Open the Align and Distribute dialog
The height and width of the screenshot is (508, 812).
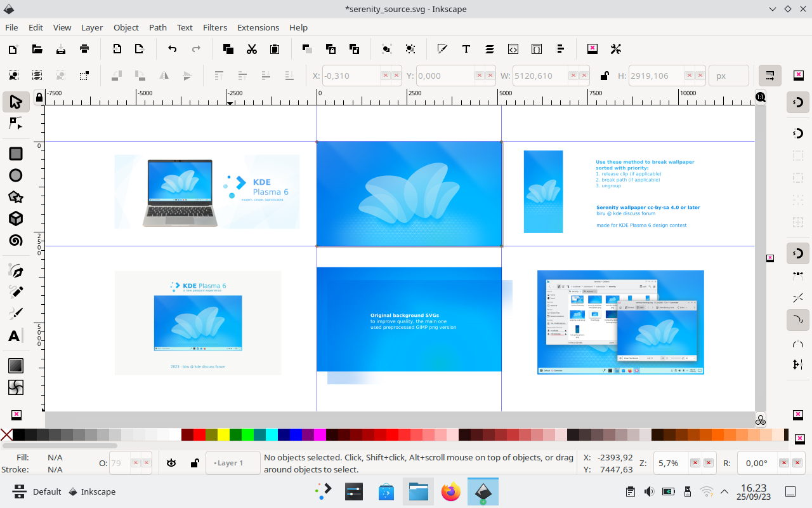pos(560,49)
